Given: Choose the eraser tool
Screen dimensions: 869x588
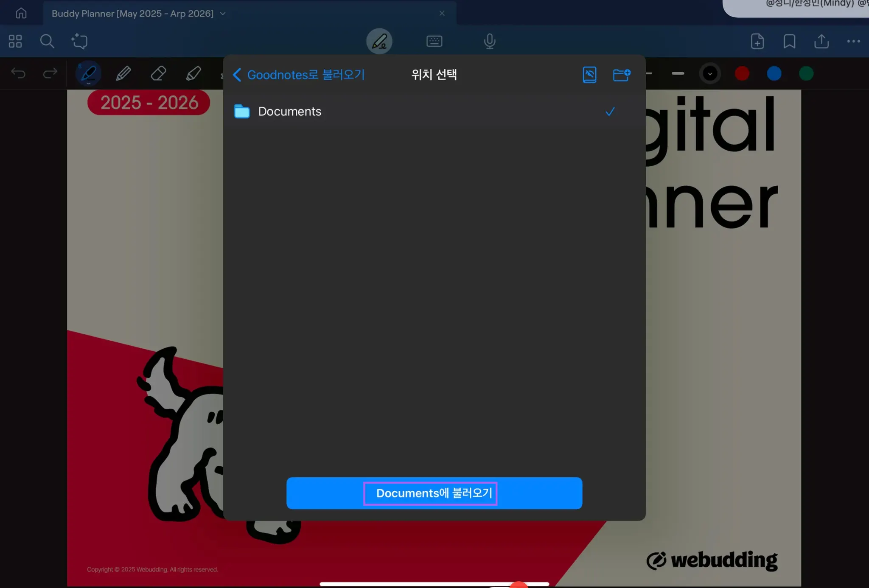Looking at the screenshot, I should pos(158,74).
